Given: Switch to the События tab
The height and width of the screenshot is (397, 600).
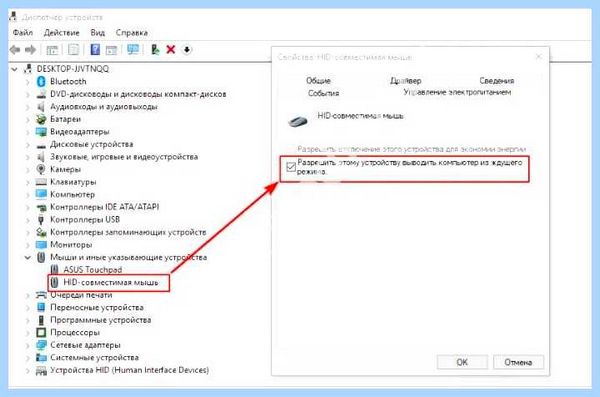Looking at the screenshot, I should (x=323, y=93).
